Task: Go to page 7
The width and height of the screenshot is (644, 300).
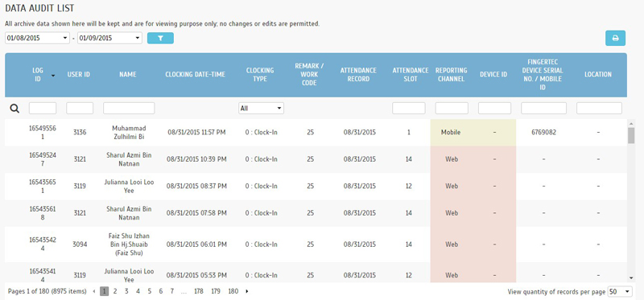Action: point(172,291)
